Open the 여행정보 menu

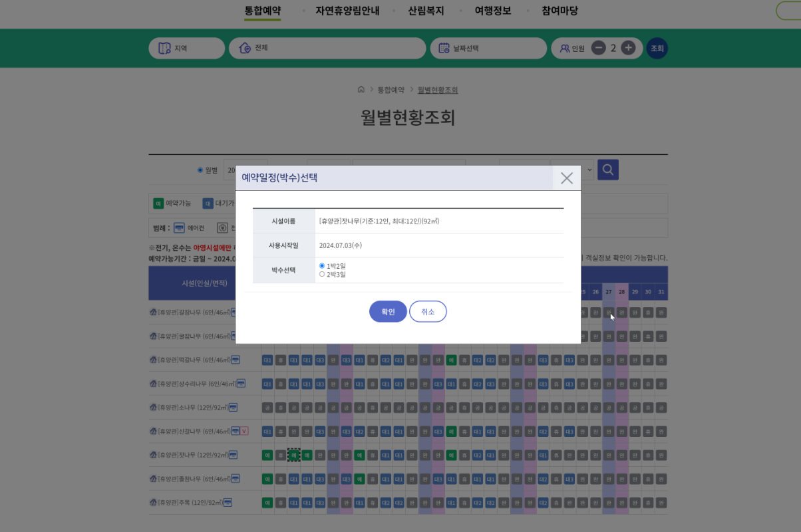(x=493, y=11)
